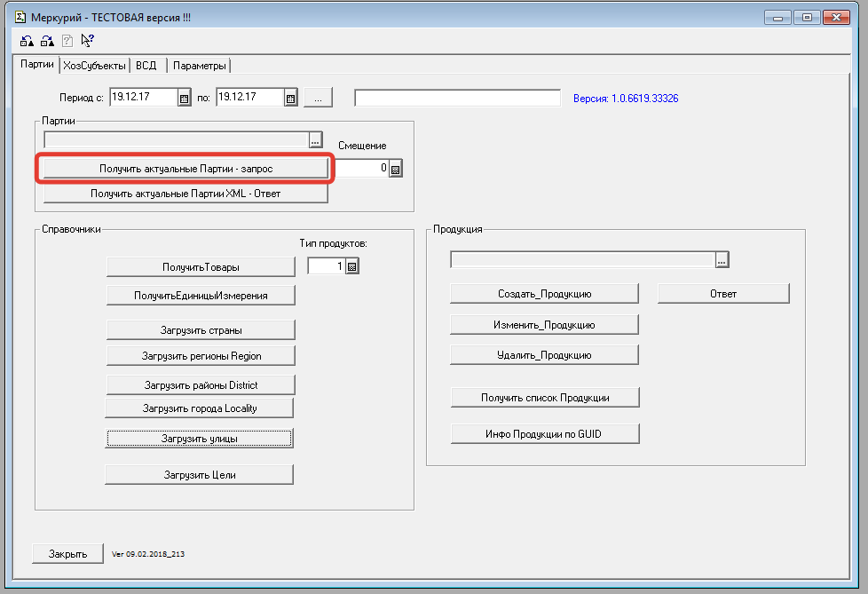Click Загрузить города Locality button
The image size is (868, 594).
click(200, 408)
